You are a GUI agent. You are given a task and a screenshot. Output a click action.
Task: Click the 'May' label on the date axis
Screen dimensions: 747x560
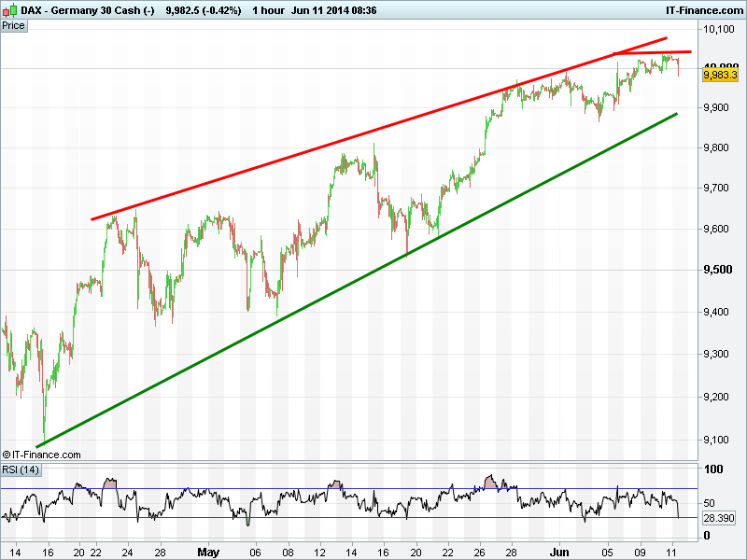pyautogui.click(x=208, y=552)
